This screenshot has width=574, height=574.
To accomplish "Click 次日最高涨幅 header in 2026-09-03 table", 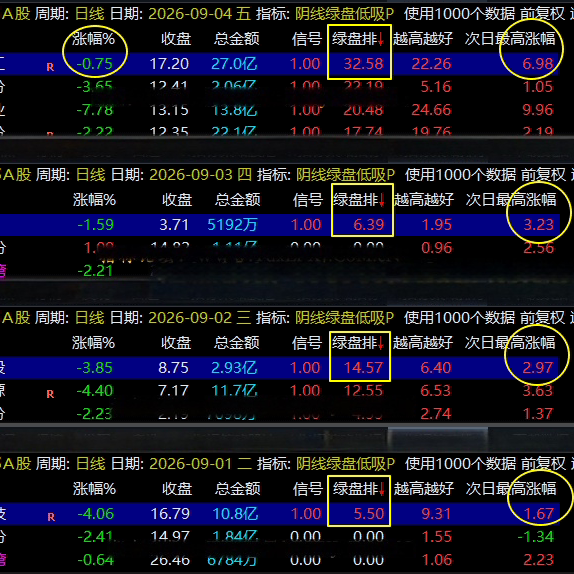I will (x=511, y=200).
